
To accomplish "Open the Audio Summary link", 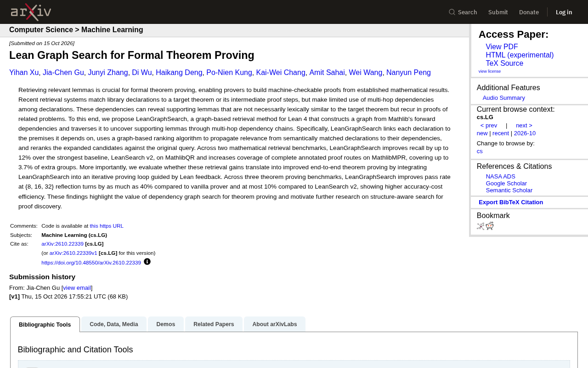I will coord(503,98).
